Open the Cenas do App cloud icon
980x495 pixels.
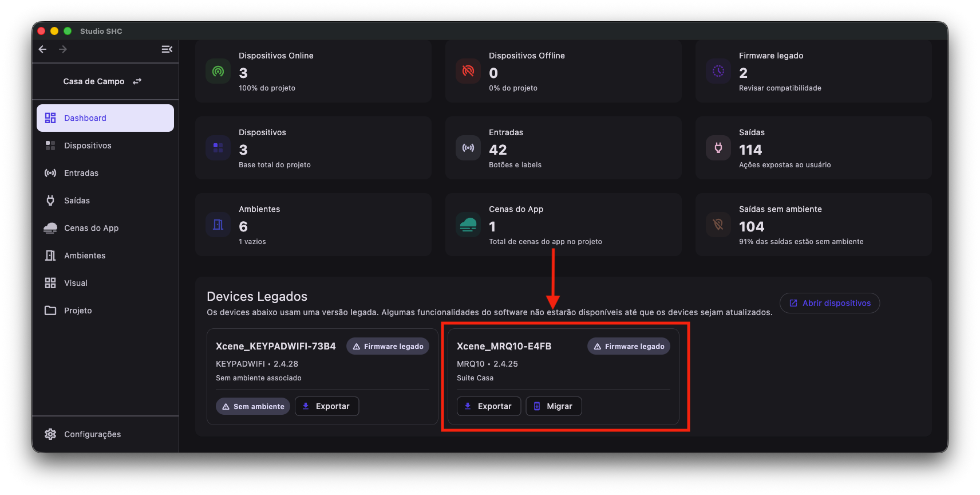coord(50,228)
